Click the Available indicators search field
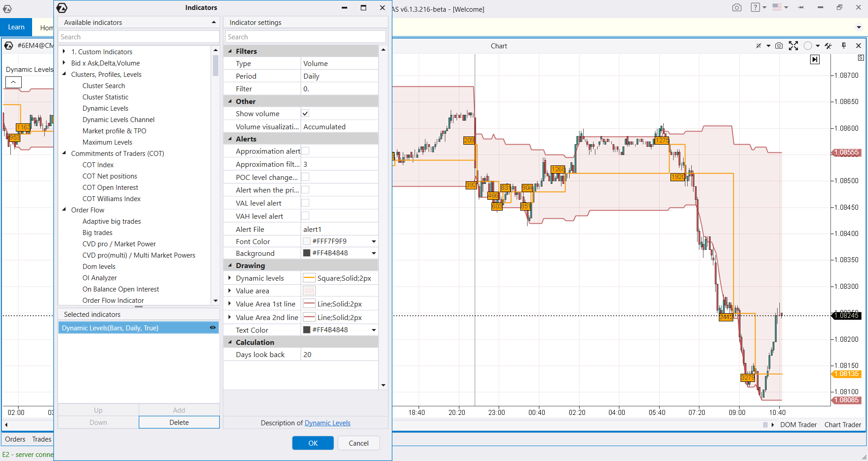Screen dimensions: 868x461 (138, 37)
